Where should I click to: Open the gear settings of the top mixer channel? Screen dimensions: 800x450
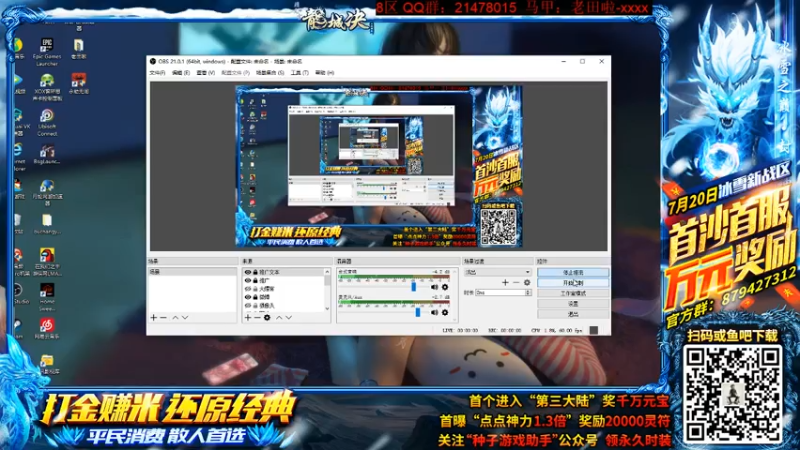click(445, 287)
